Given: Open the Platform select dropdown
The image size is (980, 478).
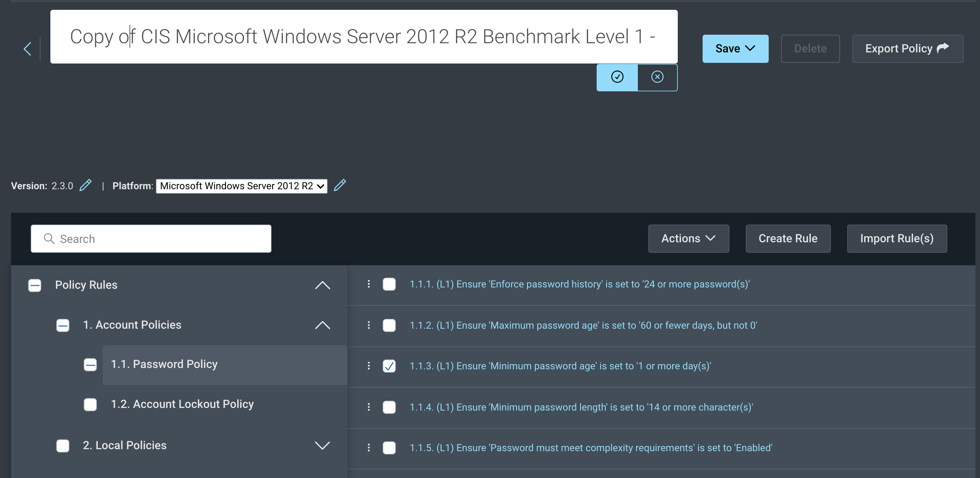Looking at the screenshot, I should [242, 186].
